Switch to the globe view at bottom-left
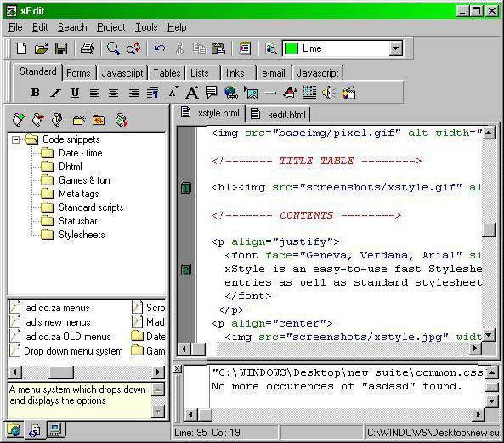 point(14,429)
